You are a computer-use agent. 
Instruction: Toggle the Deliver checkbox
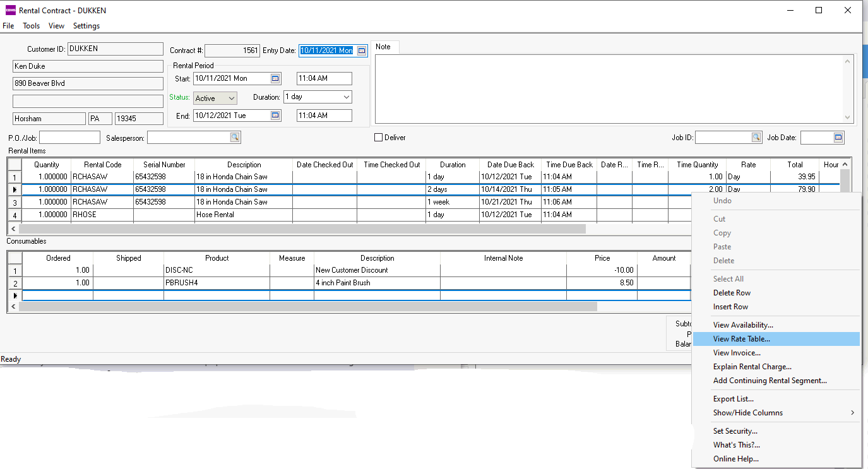pos(379,138)
